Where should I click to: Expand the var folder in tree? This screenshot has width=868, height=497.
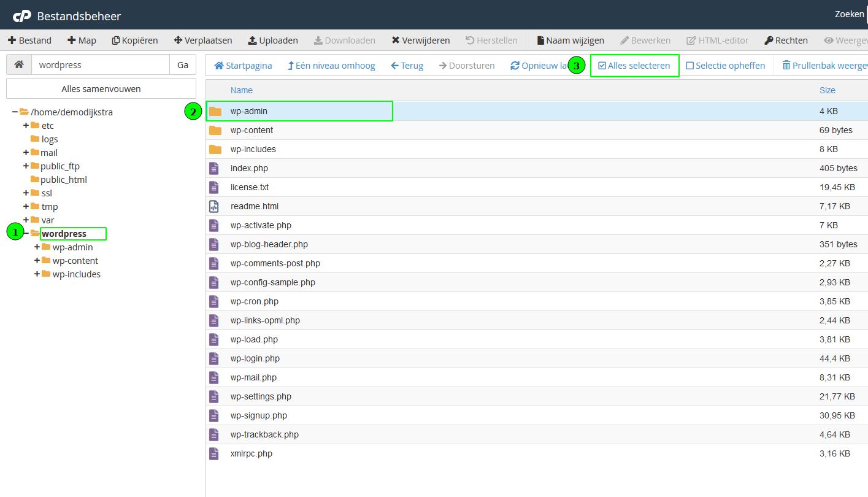pyautogui.click(x=26, y=220)
